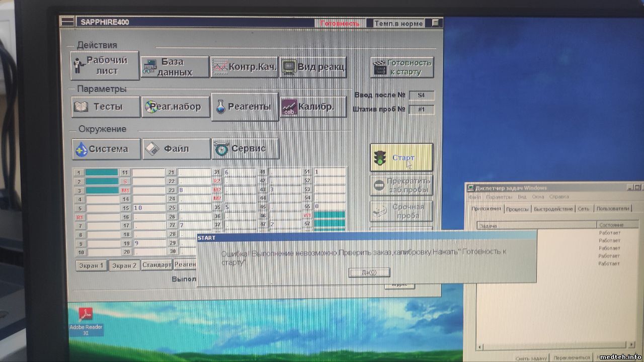Image resolution: width=644 pixels, height=362 pixels.
Task: Open Контр.Кач. quality control
Action: [244, 67]
